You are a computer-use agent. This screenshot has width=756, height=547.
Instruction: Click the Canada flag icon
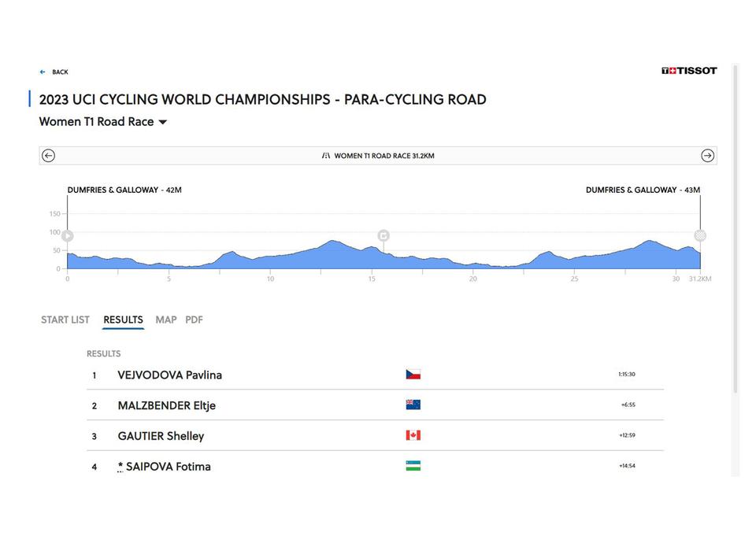413,435
